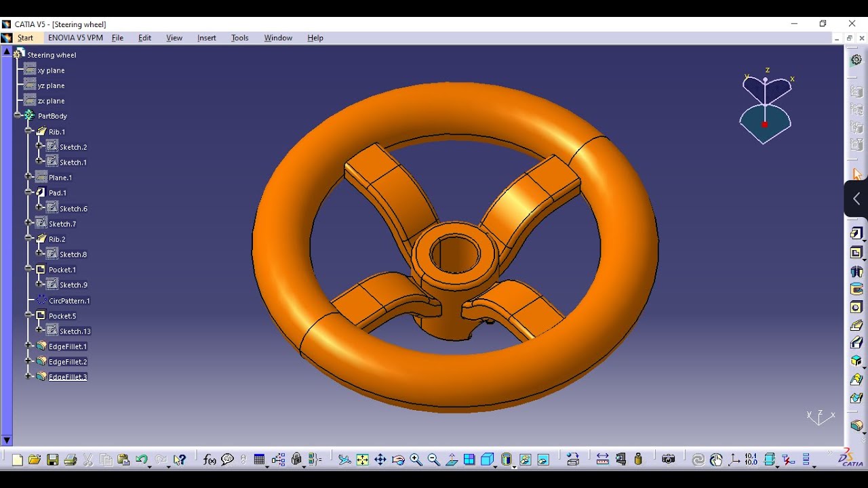868x488 pixels.
Task: Click the Measure Inertia weight icon
Action: [x=638, y=460]
